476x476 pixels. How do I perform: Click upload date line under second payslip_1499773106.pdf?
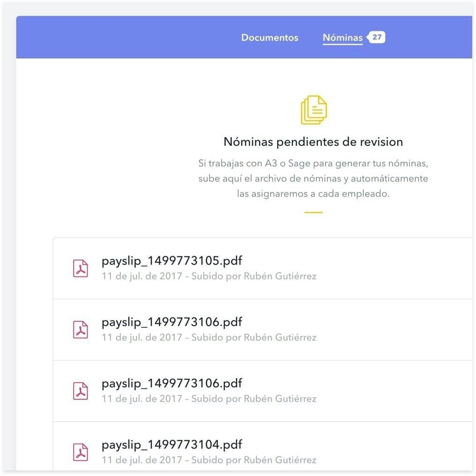(x=209, y=399)
